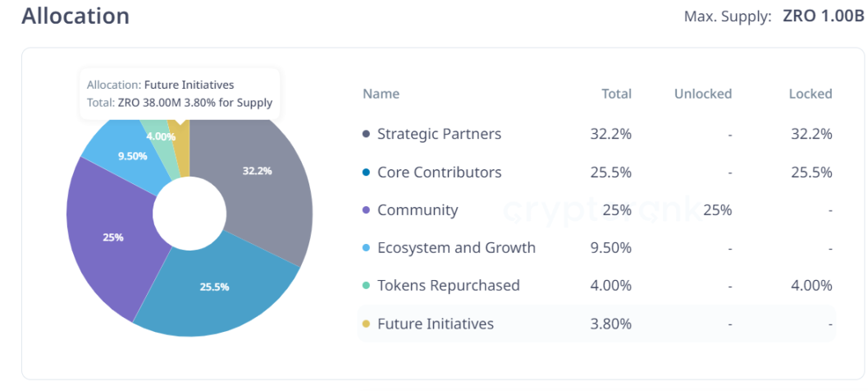The image size is (868, 391).
Task: Click the Community row label
Action: pos(418,210)
